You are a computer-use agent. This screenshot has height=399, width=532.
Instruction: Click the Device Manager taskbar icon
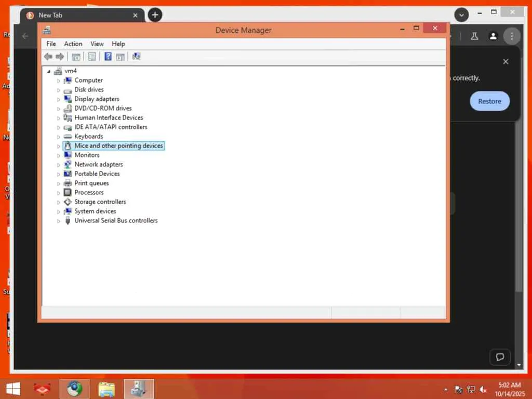click(x=139, y=389)
